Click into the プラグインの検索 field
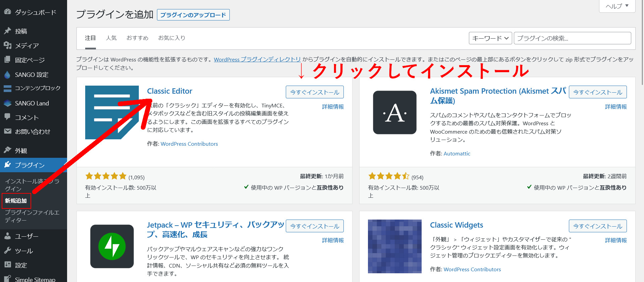The image size is (644, 282). [x=572, y=38]
